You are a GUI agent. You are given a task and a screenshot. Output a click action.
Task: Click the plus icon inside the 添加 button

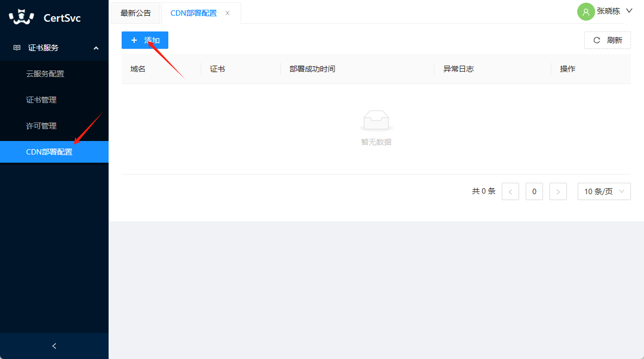134,40
